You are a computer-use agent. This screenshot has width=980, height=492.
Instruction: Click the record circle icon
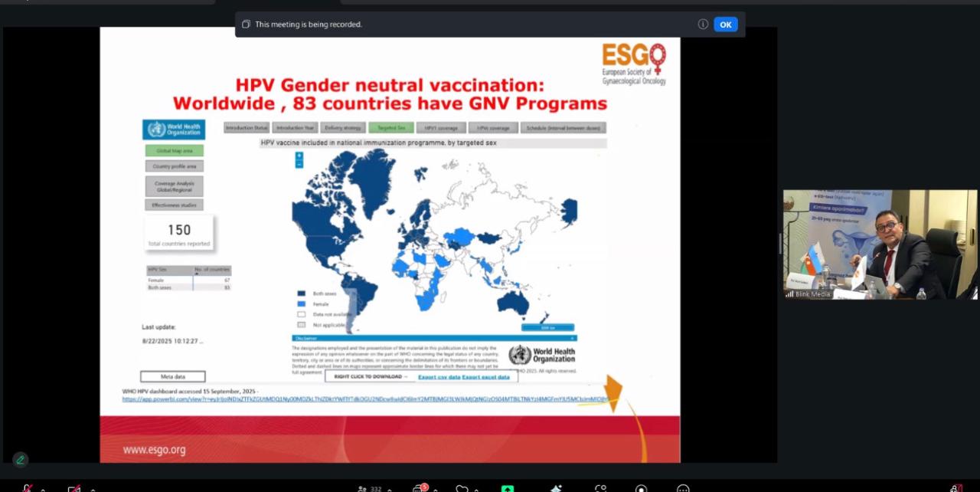pos(641,489)
